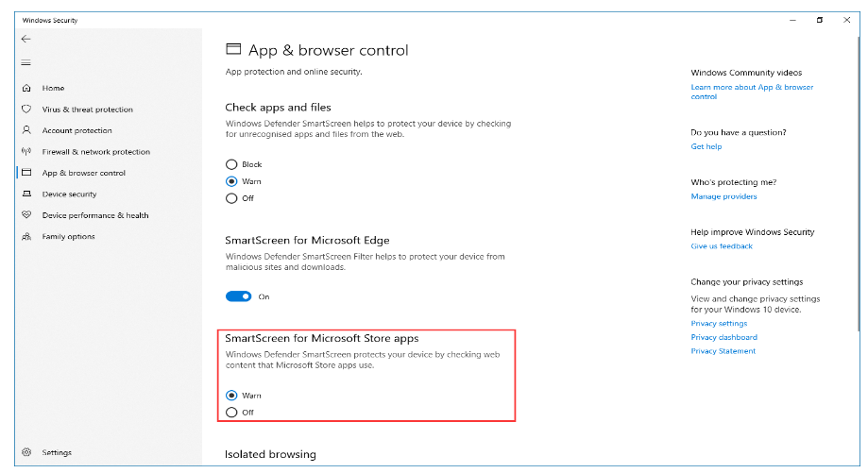Click Device performance & health heart icon
Image resolution: width=868 pixels, height=473 pixels.
click(x=26, y=215)
